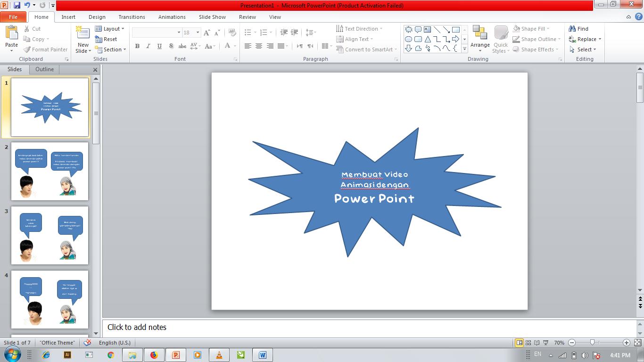This screenshot has height=362, width=644.
Task: Click the English (U.S.) language indicator
Action: tap(115, 343)
